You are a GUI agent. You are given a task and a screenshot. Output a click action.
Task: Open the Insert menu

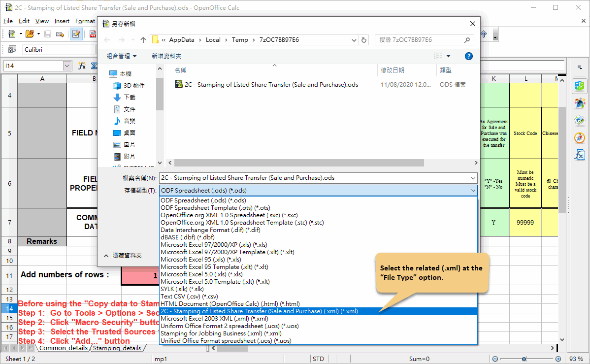point(62,21)
